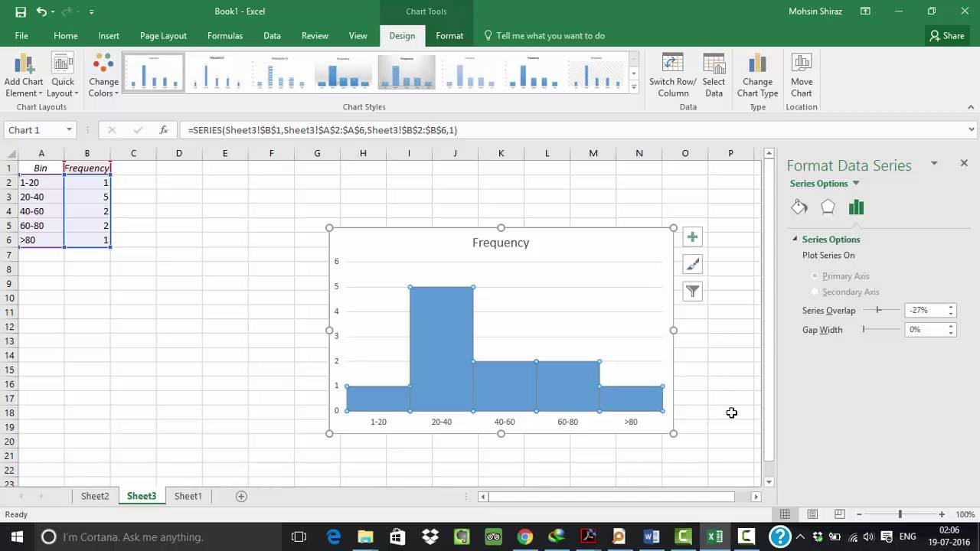The width and height of the screenshot is (980, 551).
Task: Click Change Chart Type
Action: [757, 75]
